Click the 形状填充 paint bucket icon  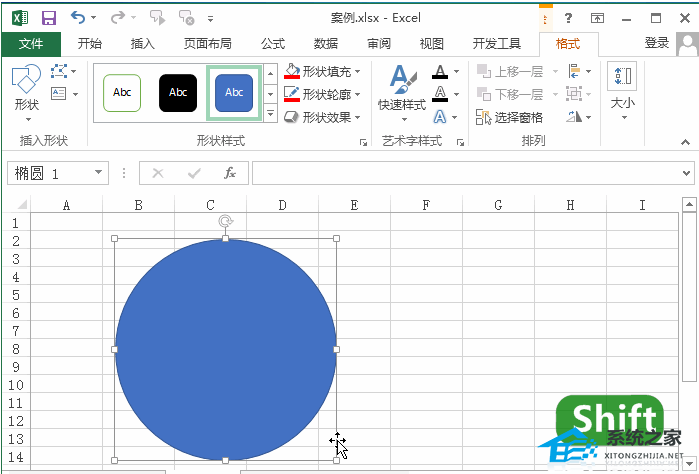tap(292, 71)
